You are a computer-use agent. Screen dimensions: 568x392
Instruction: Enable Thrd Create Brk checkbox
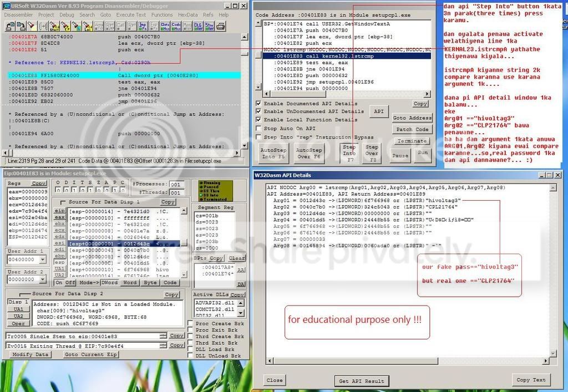[x=190, y=336]
